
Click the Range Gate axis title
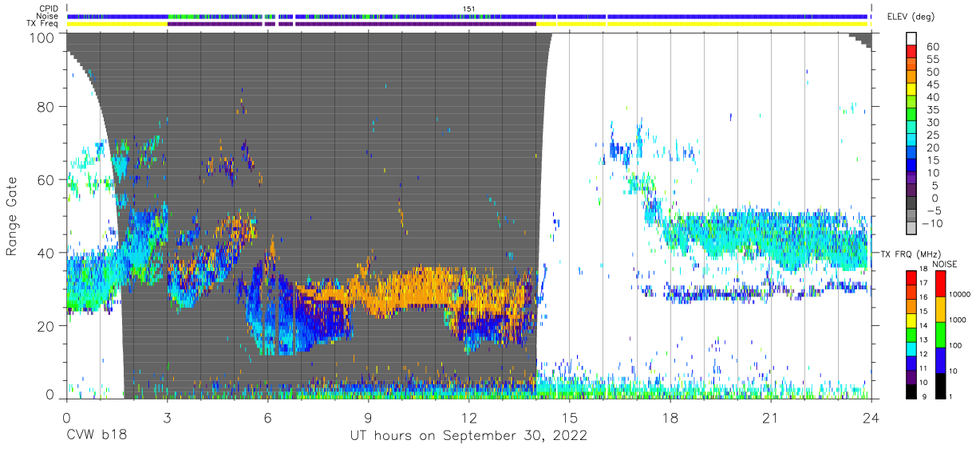(x=13, y=216)
